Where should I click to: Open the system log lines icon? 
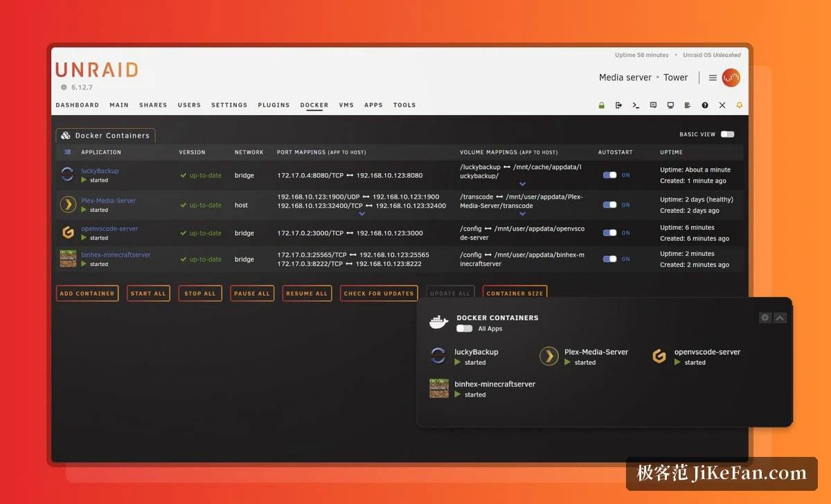tap(688, 105)
